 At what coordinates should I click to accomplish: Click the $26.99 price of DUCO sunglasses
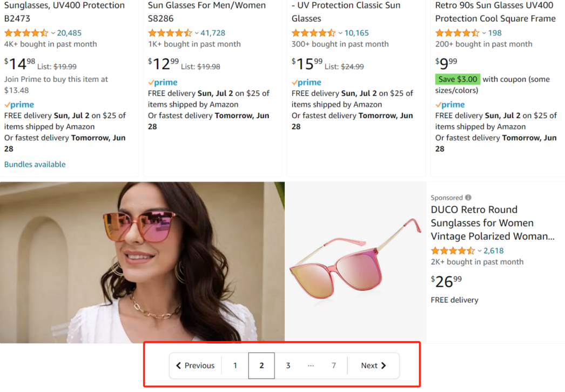tap(446, 281)
